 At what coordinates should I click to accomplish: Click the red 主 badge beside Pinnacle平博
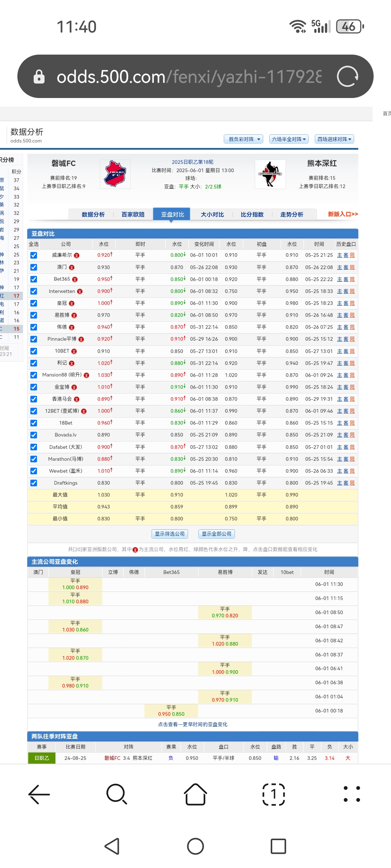point(81,339)
